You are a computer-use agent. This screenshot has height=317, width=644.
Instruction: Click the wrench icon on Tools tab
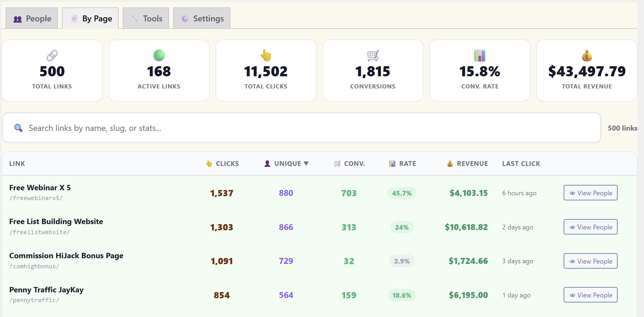coord(135,19)
